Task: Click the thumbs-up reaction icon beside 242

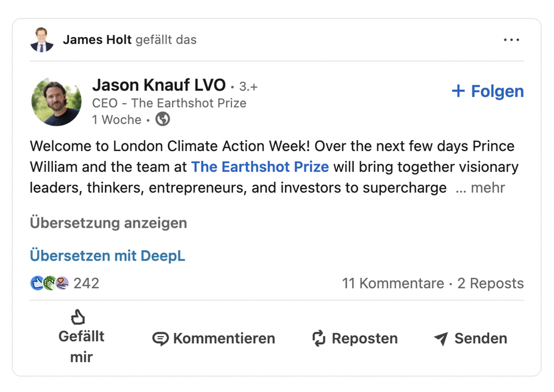Action: 36,283
